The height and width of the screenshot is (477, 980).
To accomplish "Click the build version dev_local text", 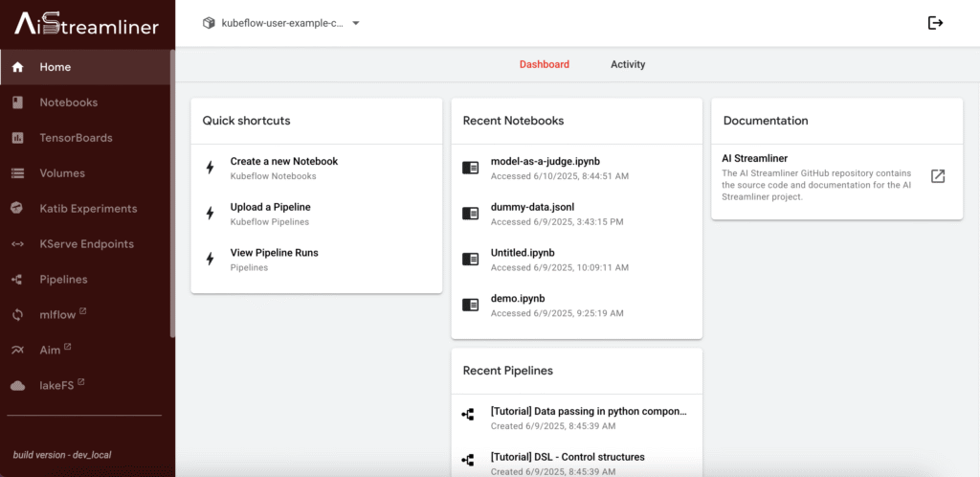I will pos(62,455).
